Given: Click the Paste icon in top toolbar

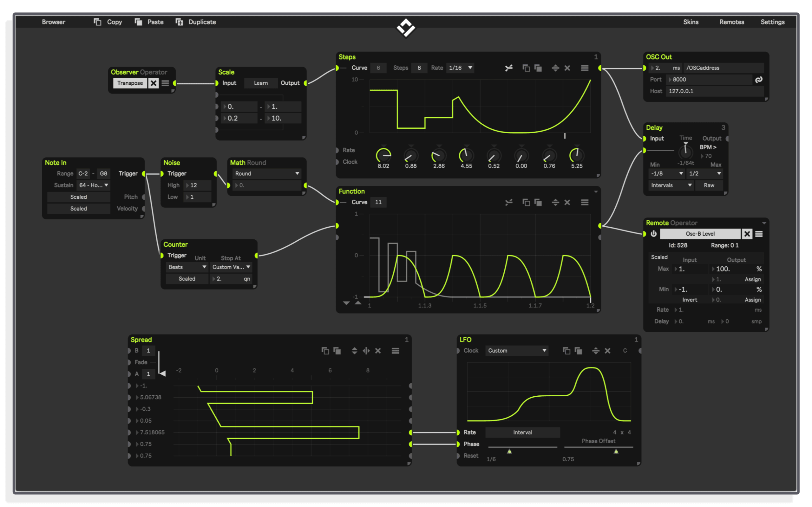Looking at the screenshot, I should pyautogui.click(x=138, y=22).
